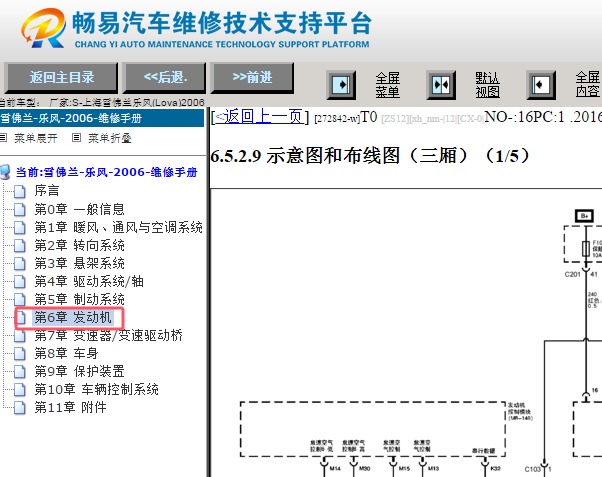Open 第5章 制动系统
This screenshot has width=602, height=477.
(79, 299)
